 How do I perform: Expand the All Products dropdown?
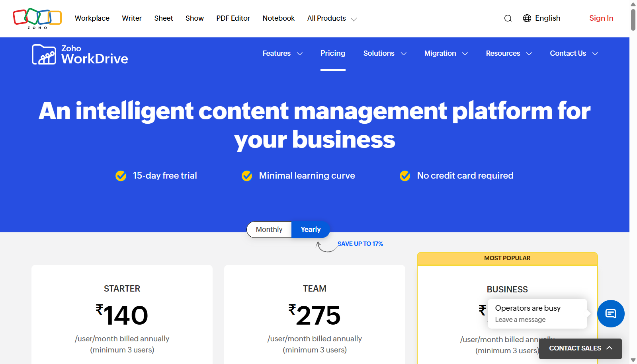point(332,18)
